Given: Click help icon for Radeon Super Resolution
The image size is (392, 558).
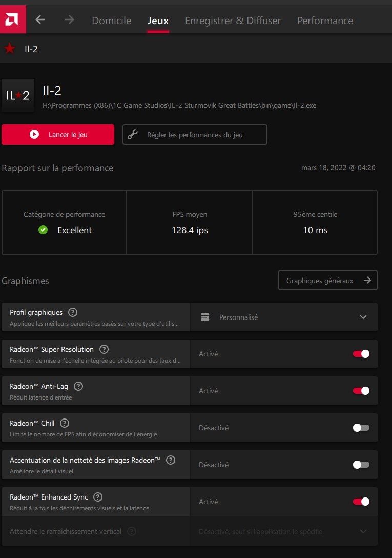Looking at the screenshot, I should click(104, 349).
